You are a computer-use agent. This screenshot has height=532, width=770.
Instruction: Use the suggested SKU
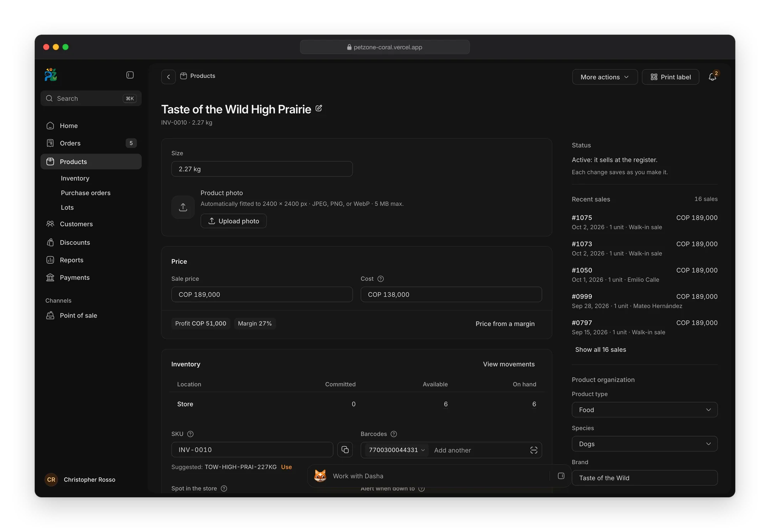tap(286, 467)
